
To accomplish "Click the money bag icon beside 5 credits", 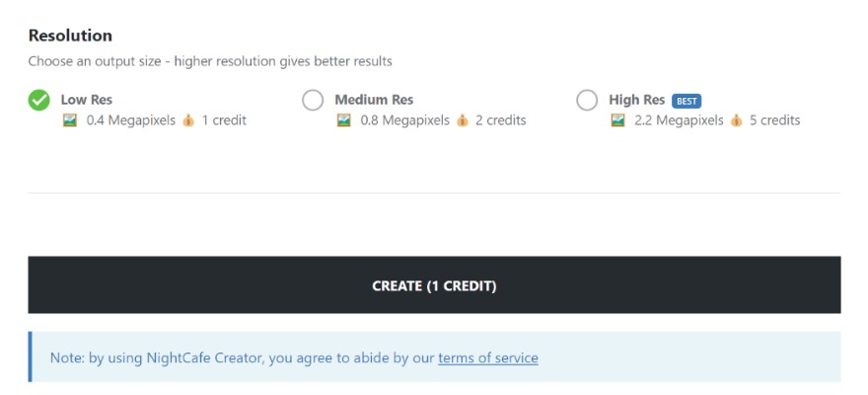I will (735, 120).
